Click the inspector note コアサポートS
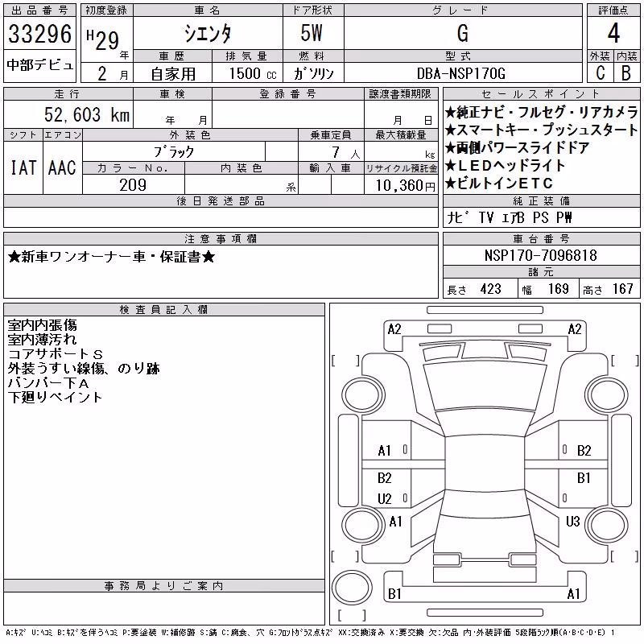644x644 pixels. 56,354
